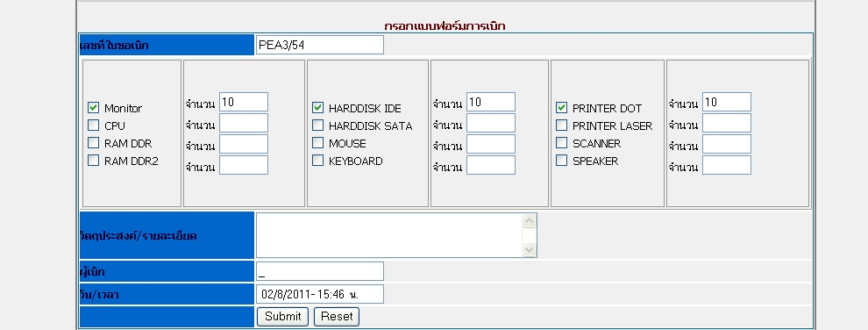Click the Reset button

(337, 317)
